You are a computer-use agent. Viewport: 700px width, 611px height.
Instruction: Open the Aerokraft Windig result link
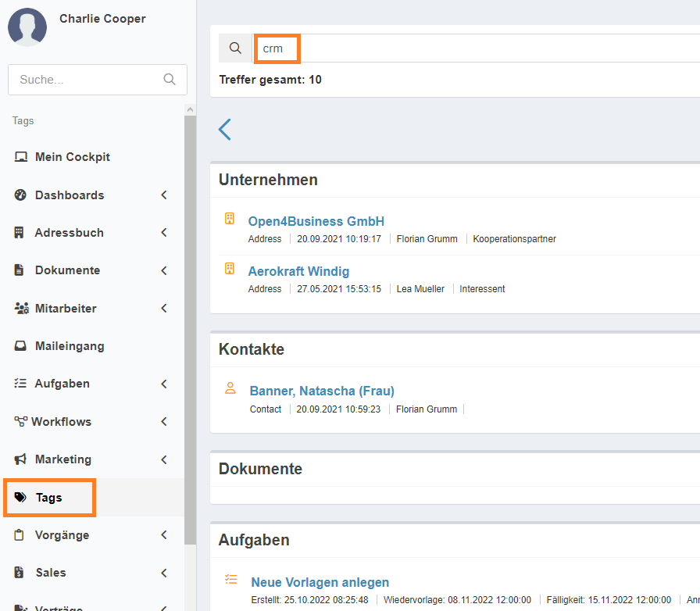pyautogui.click(x=298, y=271)
